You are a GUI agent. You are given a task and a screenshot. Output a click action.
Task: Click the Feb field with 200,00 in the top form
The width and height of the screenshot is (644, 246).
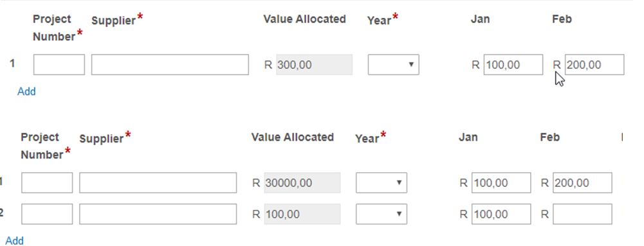pyautogui.click(x=594, y=65)
